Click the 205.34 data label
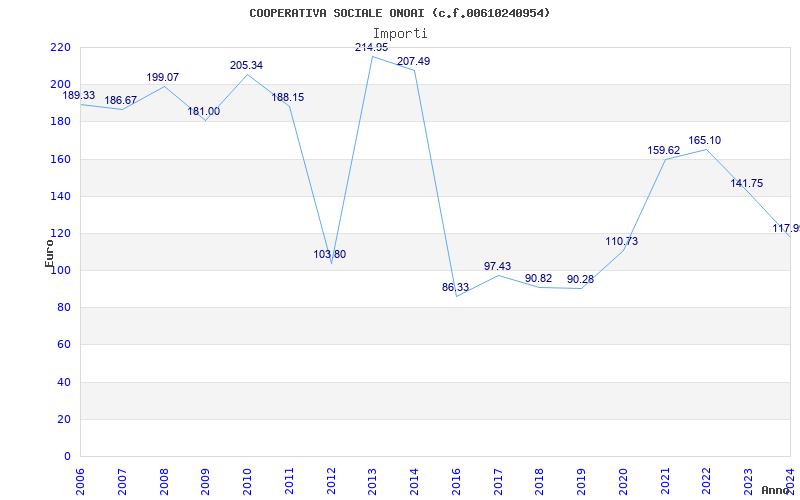 (246, 66)
